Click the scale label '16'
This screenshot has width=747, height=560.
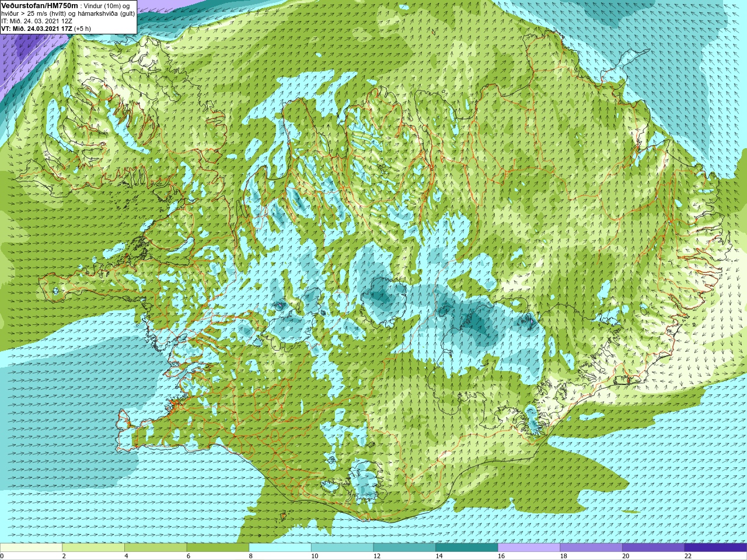click(x=501, y=556)
